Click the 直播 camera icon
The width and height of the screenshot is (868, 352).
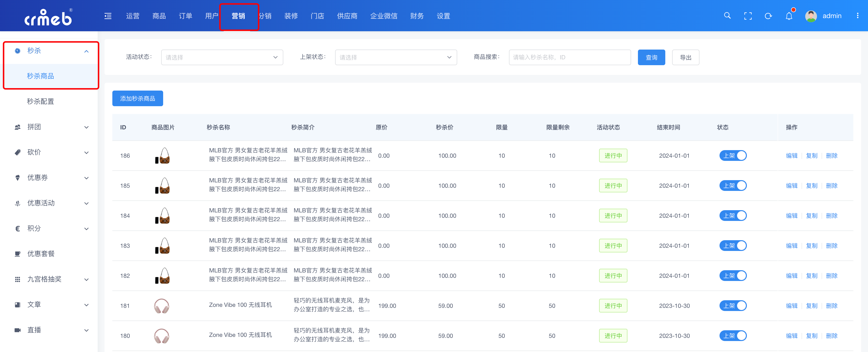(x=18, y=330)
